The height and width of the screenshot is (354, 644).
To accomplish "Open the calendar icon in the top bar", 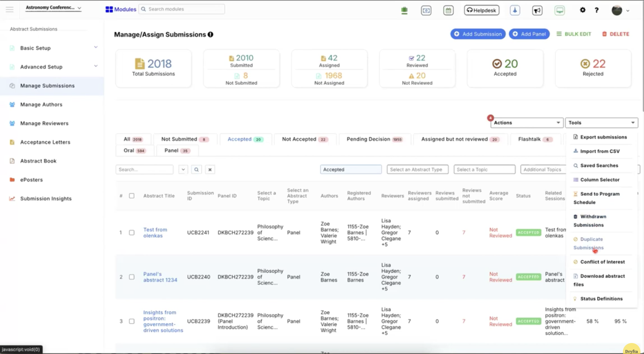I will (x=448, y=10).
